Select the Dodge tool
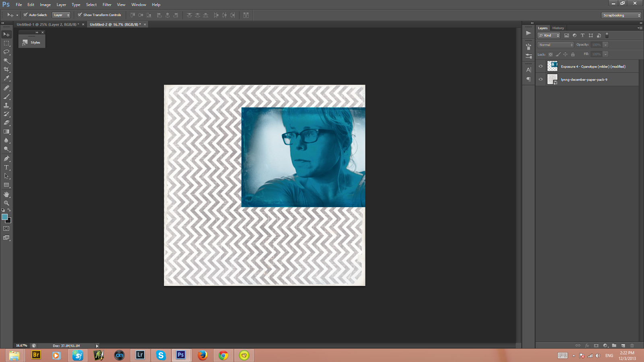Screen dimensions: 644x362 pyautogui.click(x=6, y=150)
